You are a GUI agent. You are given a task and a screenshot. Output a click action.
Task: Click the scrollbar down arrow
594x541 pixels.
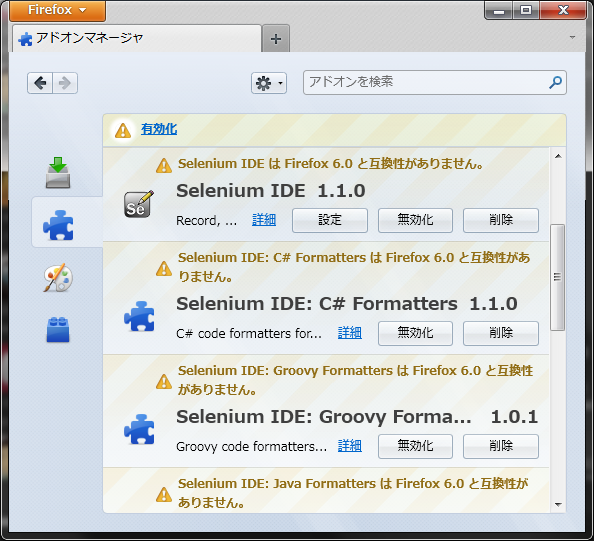558,505
